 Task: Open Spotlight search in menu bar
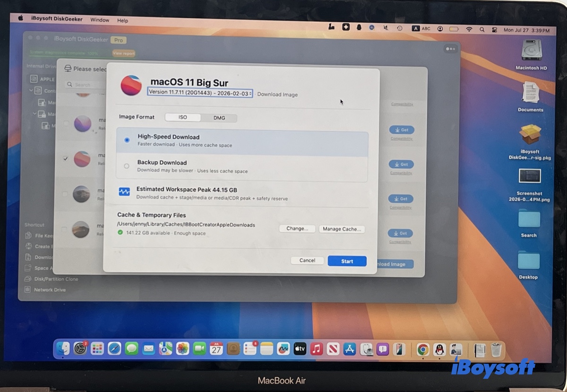point(482,29)
